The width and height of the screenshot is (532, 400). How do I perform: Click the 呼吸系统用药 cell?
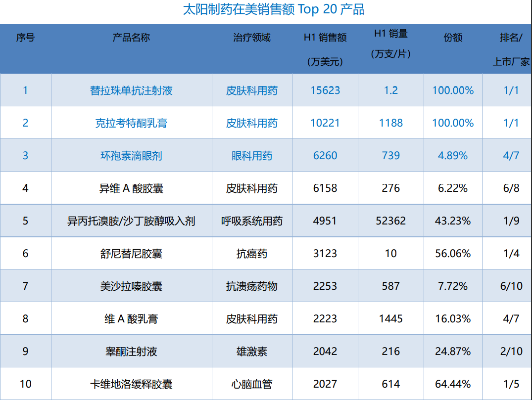[x=252, y=221]
